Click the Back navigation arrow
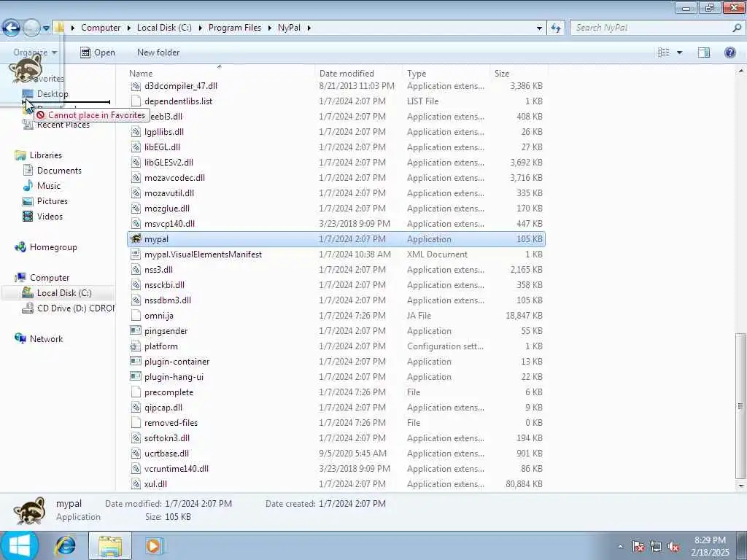Image resolution: width=747 pixels, height=560 pixels. (12, 28)
